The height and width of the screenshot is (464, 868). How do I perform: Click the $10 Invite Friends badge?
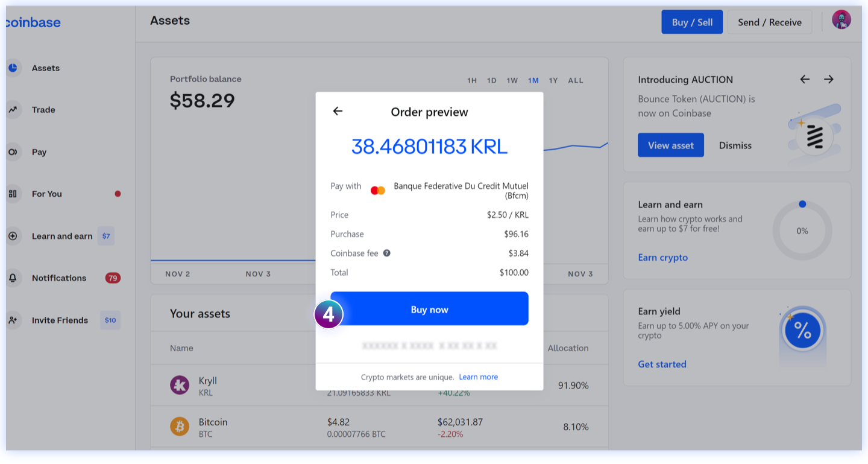(110, 320)
